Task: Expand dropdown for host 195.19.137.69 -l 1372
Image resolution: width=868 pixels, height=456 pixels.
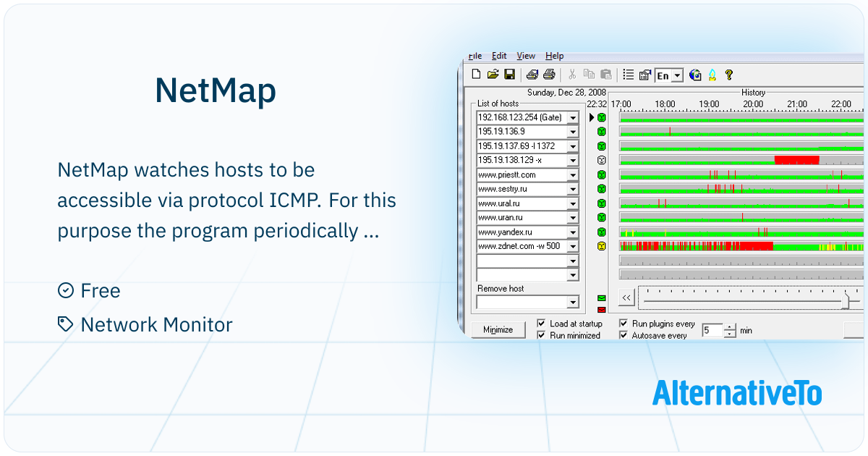Action: coord(573,146)
